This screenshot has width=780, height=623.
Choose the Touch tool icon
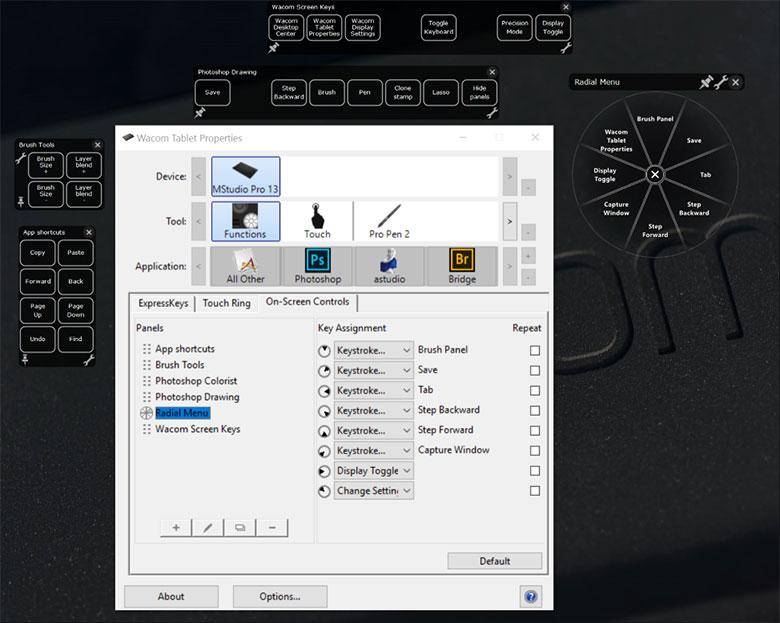coord(317,221)
